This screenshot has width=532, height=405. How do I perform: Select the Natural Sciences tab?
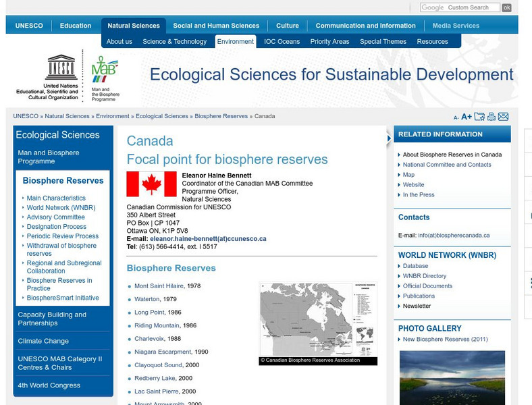[x=134, y=26]
